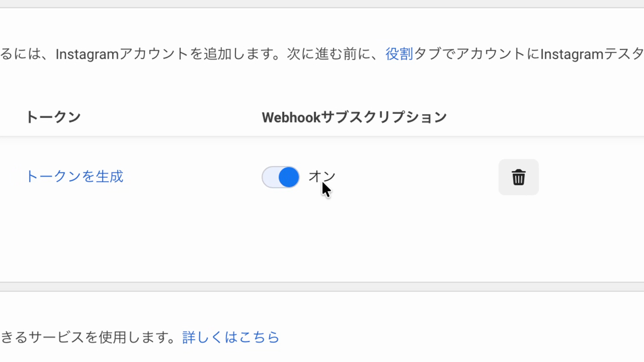Click the サービスを使用します text at bottom
Viewport: 644px width, 362px height.
coord(102,337)
